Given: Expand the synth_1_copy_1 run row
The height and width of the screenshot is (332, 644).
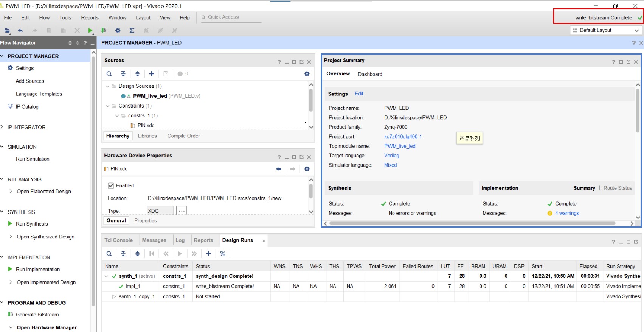Looking at the screenshot, I should (x=114, y=296).
